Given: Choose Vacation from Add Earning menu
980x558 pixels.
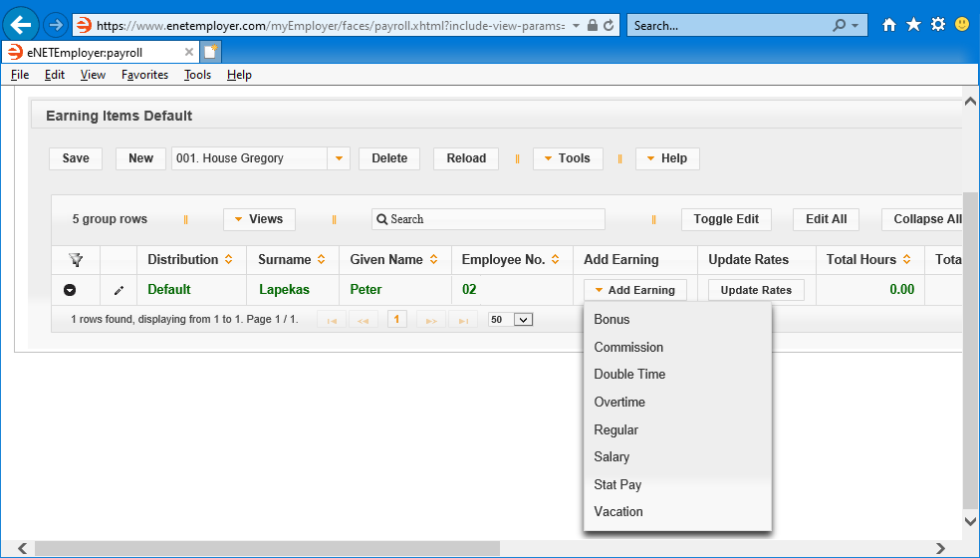Looking at the screenshot, I should [x=618, y=512].
